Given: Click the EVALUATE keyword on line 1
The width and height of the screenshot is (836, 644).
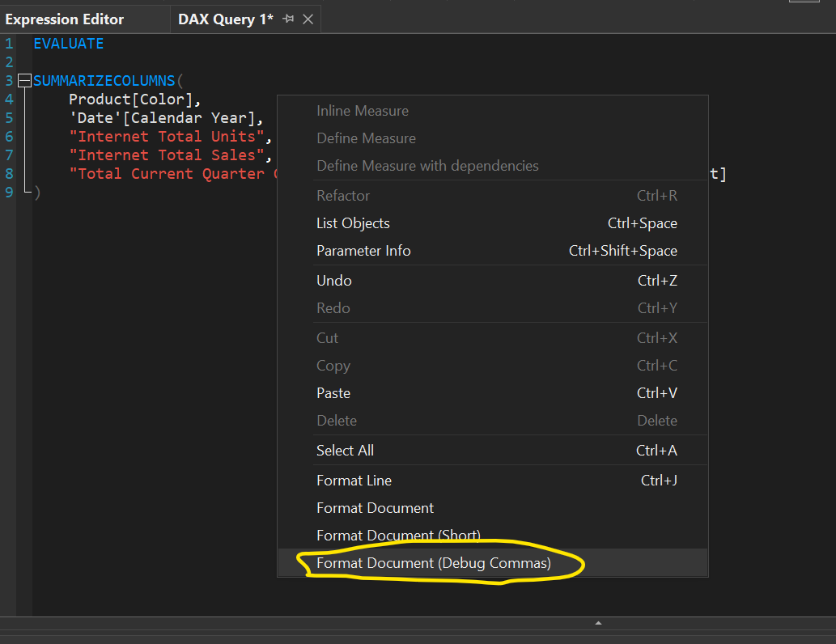Looking at the screenshot, I should tap(68, 43).
